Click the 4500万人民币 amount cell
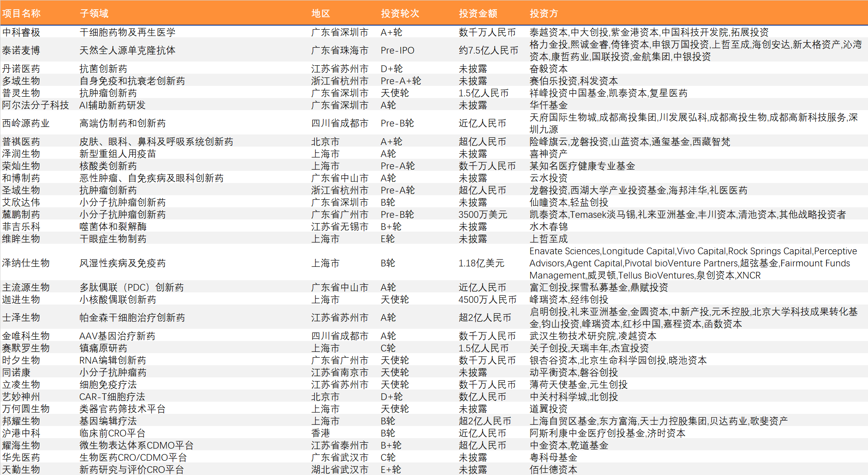The height and width of the screenshot is (475, 868). click(x=487, y=299)
